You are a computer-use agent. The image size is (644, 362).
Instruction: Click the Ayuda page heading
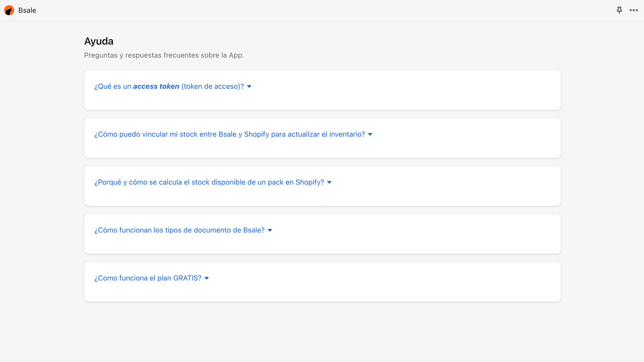99,41
